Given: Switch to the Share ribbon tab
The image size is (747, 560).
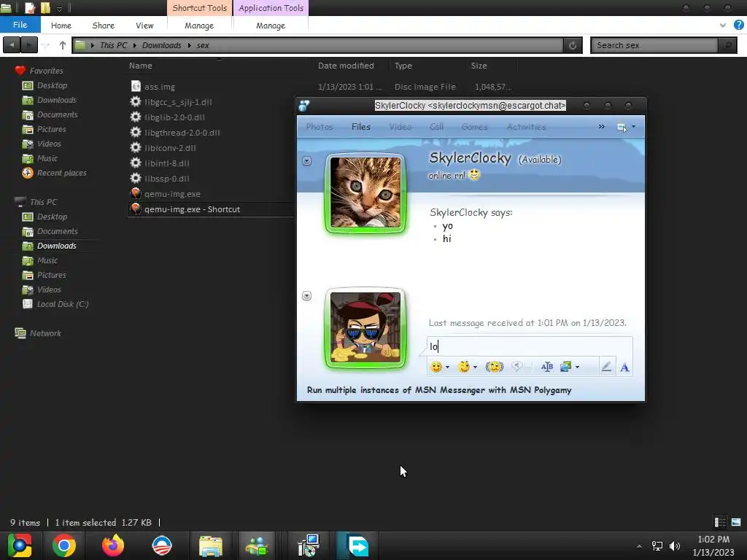Looking at the screenshot, I should [104, 26].
